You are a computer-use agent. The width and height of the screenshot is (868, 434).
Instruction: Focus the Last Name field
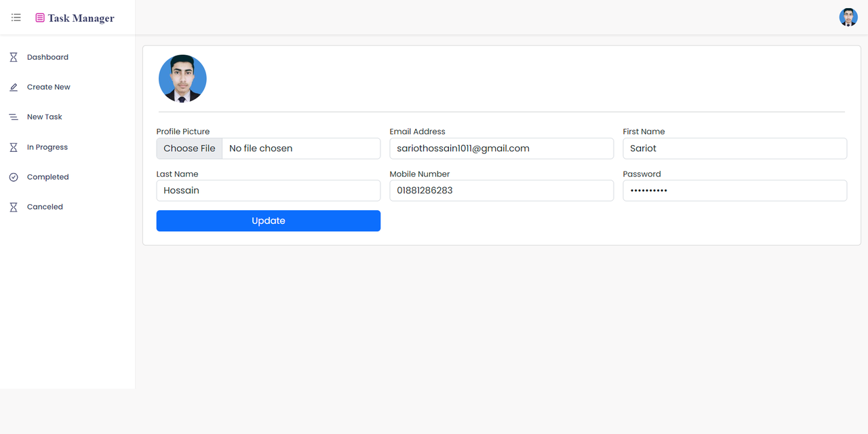click(269, 191)
